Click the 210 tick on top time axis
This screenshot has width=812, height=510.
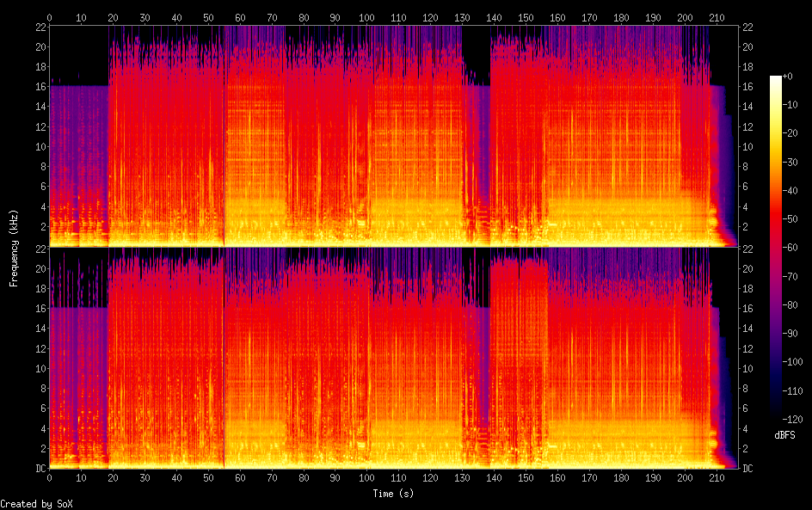coord(717,17)
